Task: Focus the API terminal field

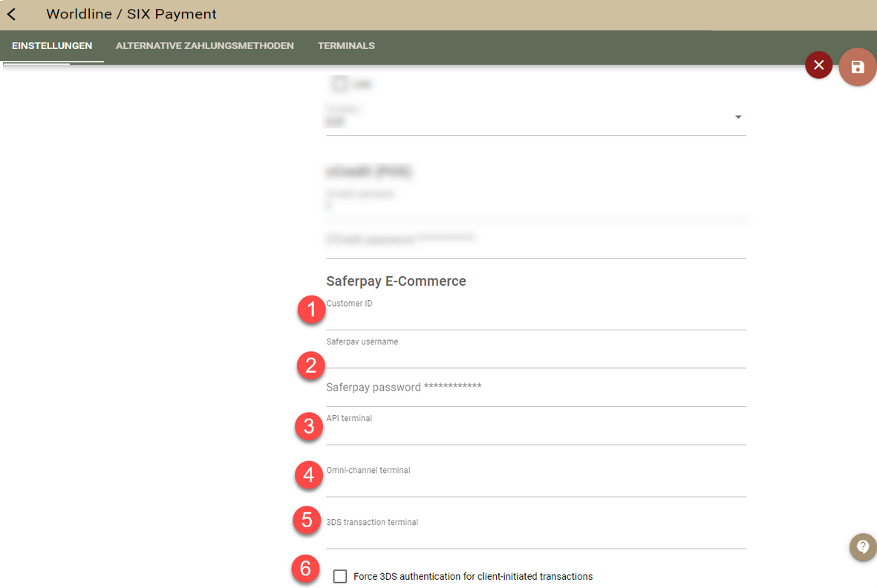Action: [536, 428]
